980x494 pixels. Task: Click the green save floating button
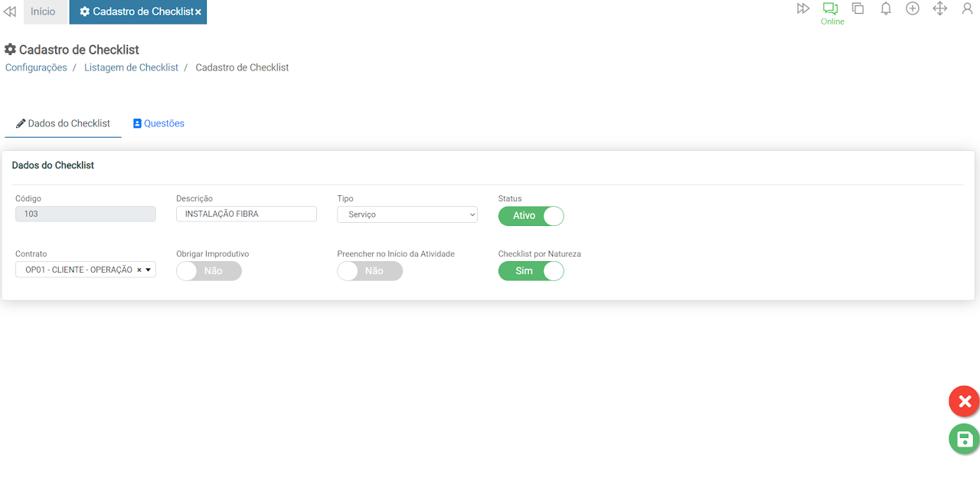coord(964,440)
